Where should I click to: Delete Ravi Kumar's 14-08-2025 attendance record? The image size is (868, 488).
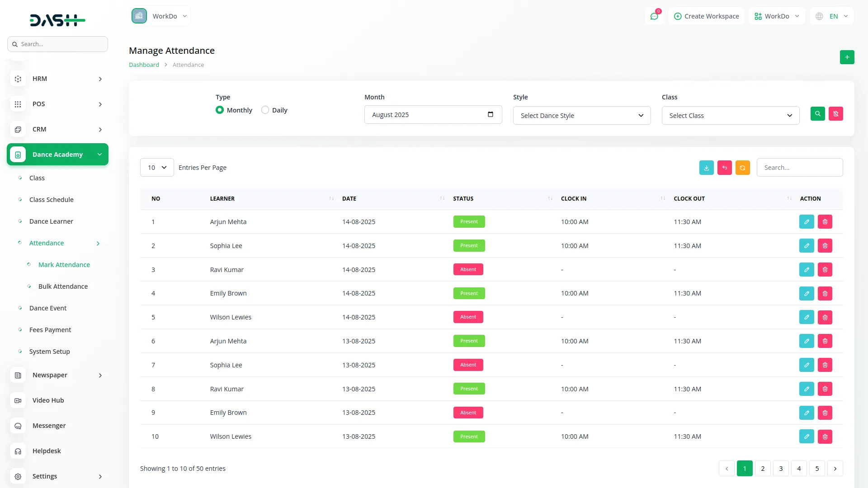coord(825,270)
